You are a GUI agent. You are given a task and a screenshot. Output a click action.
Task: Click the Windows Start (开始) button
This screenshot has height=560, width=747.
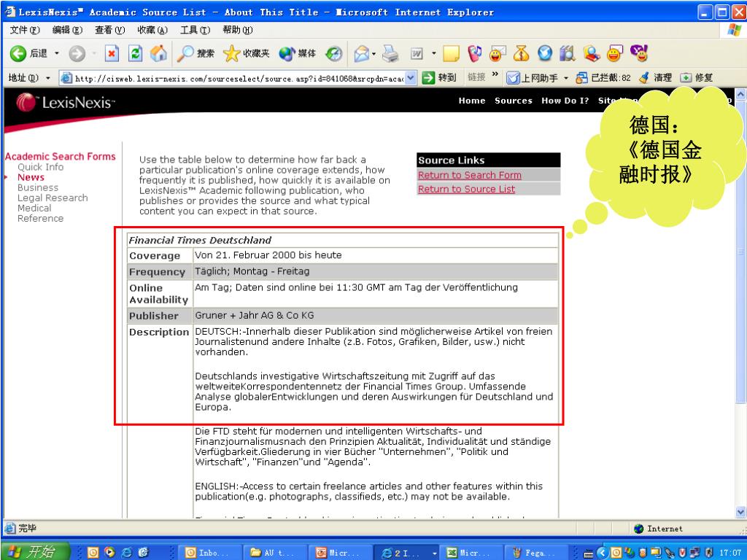pos(34,551)
